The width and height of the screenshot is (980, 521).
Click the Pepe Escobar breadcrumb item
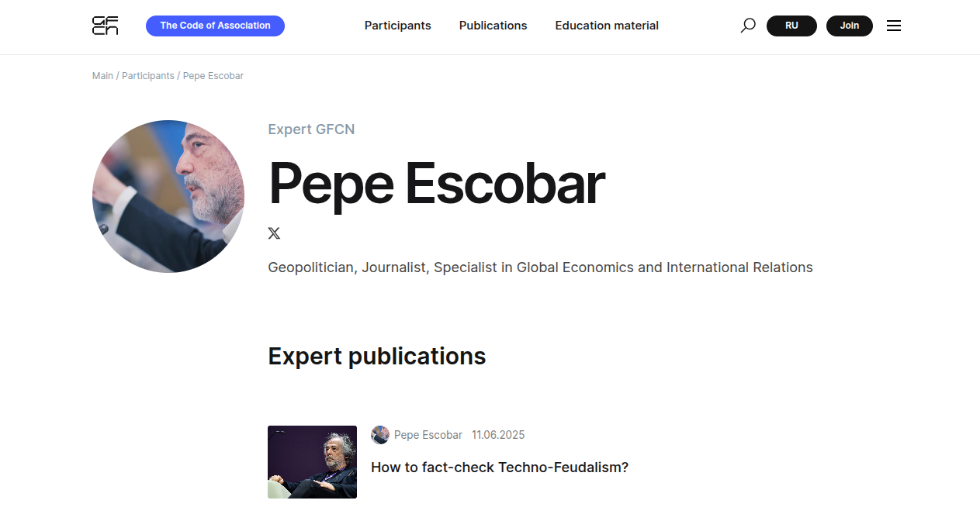pyautogui.click(x=213, y=76)
